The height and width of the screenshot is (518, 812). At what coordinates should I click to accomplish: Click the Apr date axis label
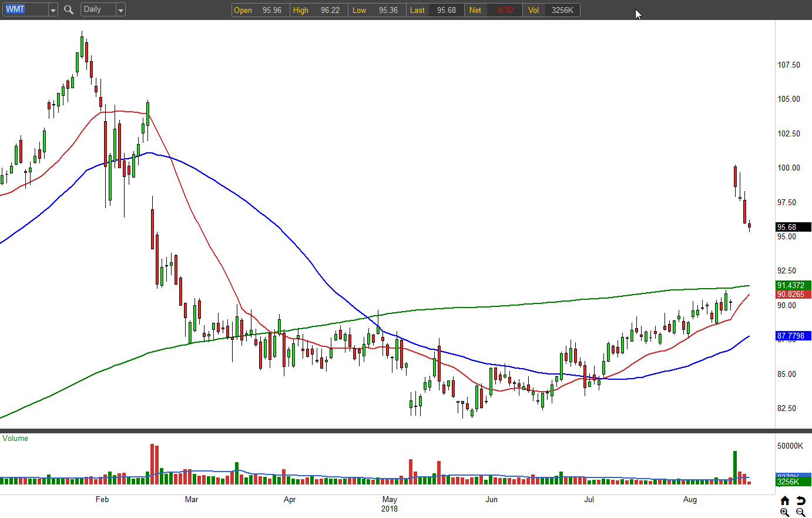[x=290, y=500]
